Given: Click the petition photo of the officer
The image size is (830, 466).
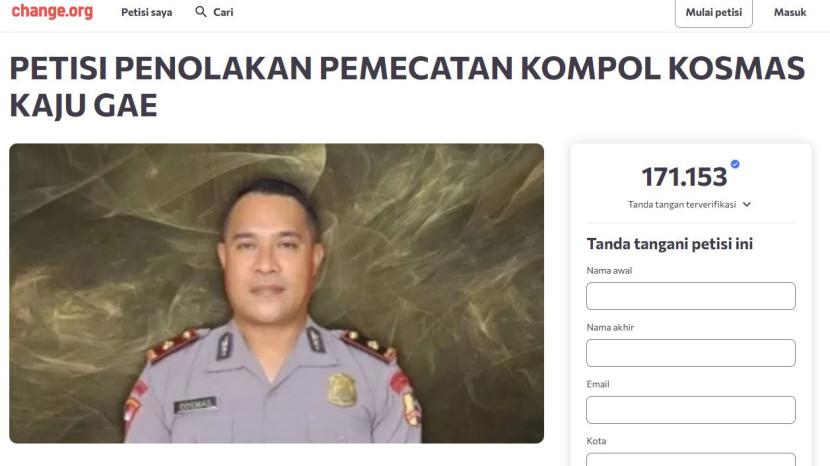Looking at the screenshot, I should coord(276,293).
